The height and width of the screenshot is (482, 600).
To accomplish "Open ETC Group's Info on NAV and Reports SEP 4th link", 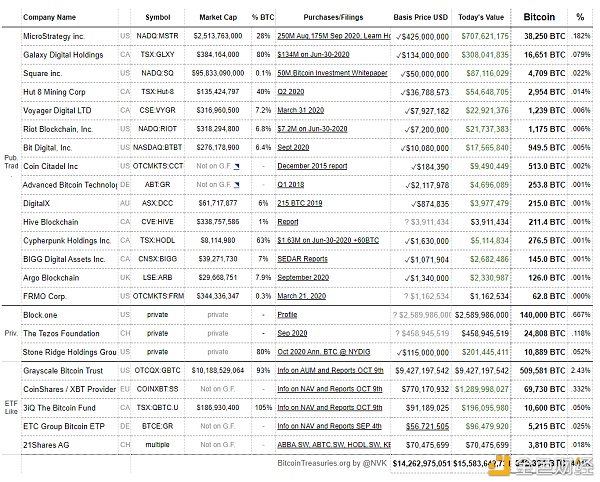I will (329, 426).
